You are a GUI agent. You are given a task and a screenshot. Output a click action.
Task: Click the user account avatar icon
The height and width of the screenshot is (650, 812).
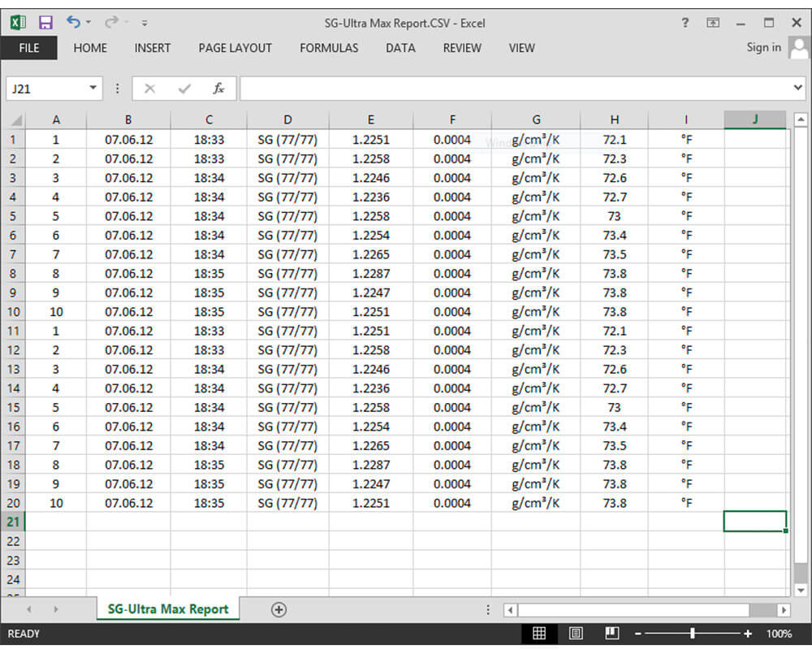[799, 48]
